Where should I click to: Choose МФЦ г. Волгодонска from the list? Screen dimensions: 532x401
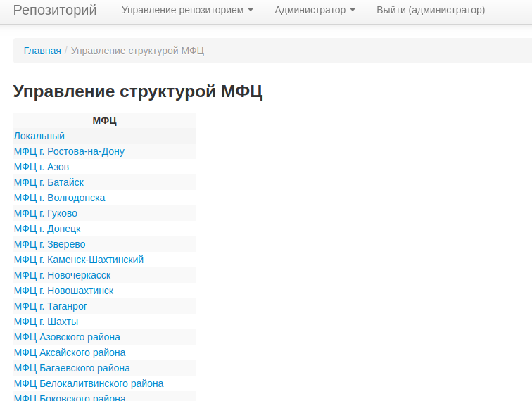click(60, 198)
